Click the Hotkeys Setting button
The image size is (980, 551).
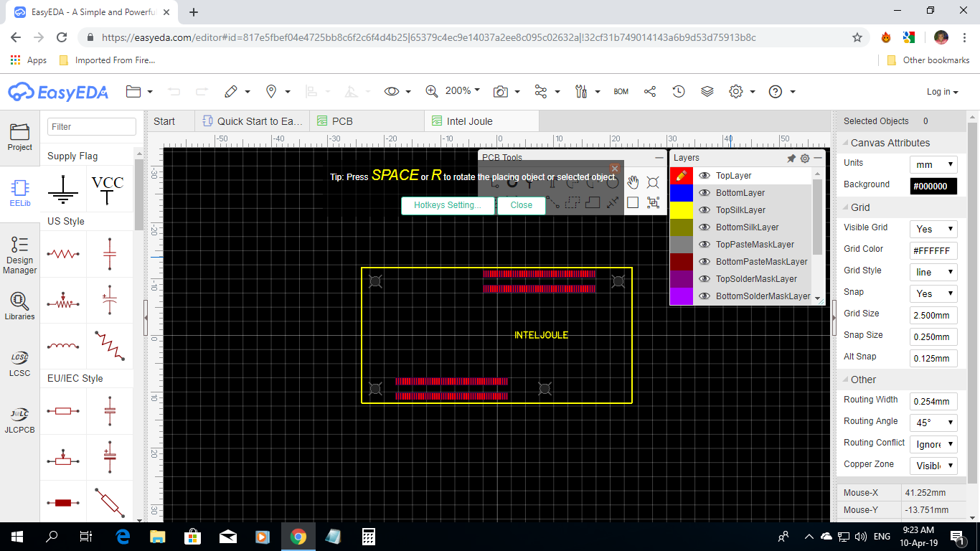448,205
